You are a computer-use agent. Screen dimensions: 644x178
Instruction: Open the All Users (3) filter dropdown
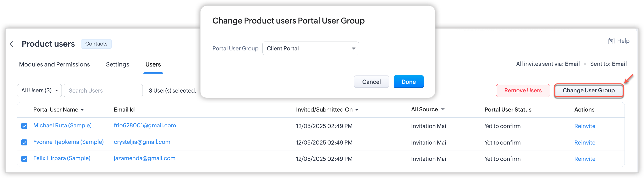[x=39, y=91]
